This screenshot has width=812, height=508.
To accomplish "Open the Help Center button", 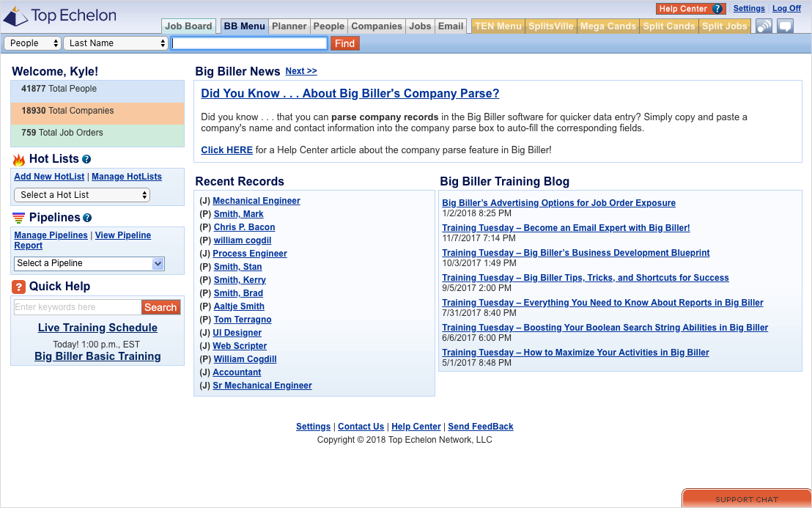I will 690,9.
